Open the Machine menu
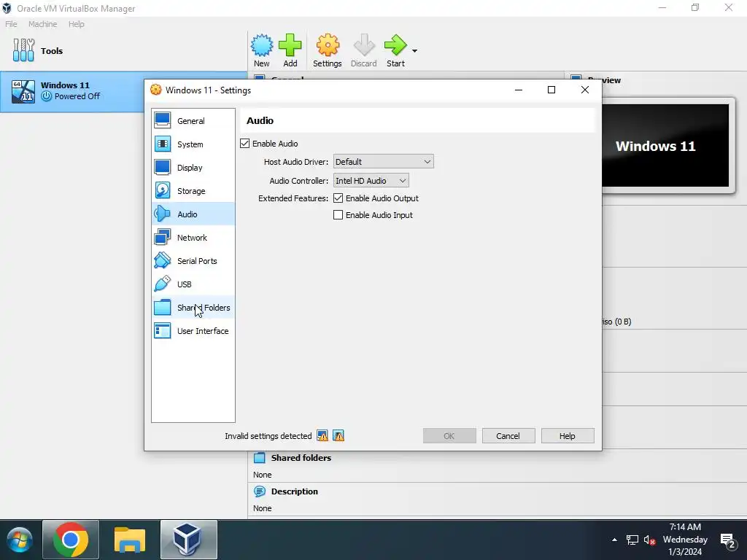 pos(42,24)
